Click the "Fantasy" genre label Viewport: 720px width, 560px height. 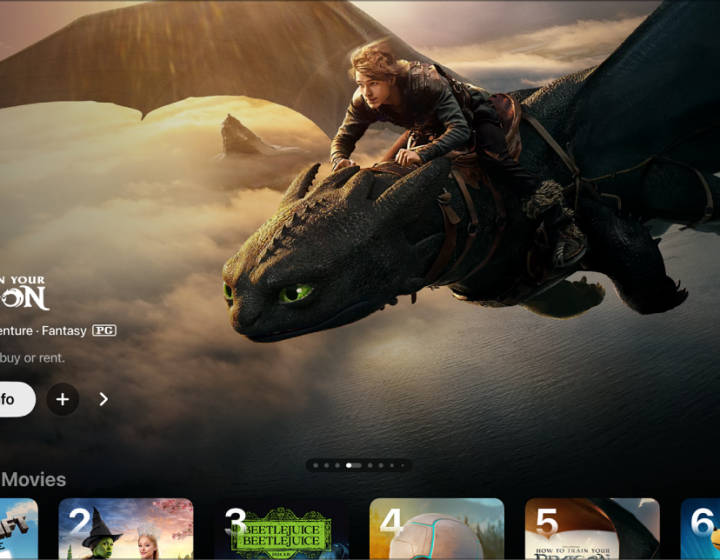coord(64,331)
